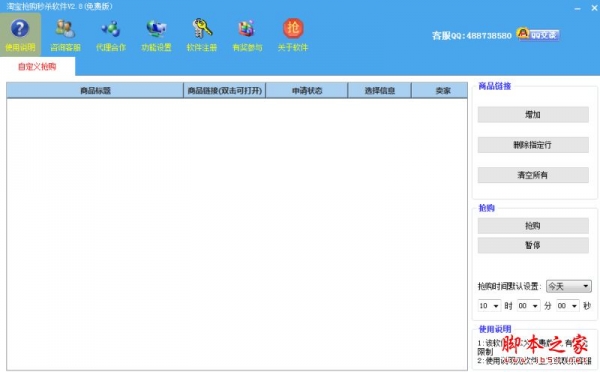Open the 今天 date dropdown
This screenshot has width=600, height=372.
click(x=569, y=286)
